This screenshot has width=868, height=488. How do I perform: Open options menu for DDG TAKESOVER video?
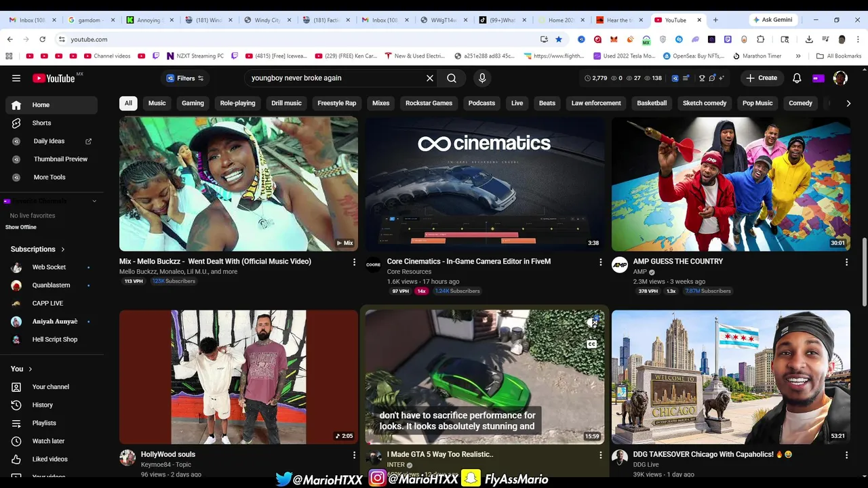(846, 455)
